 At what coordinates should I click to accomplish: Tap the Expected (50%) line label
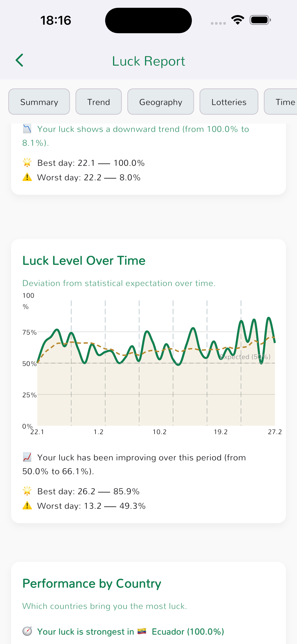(245, 357)
